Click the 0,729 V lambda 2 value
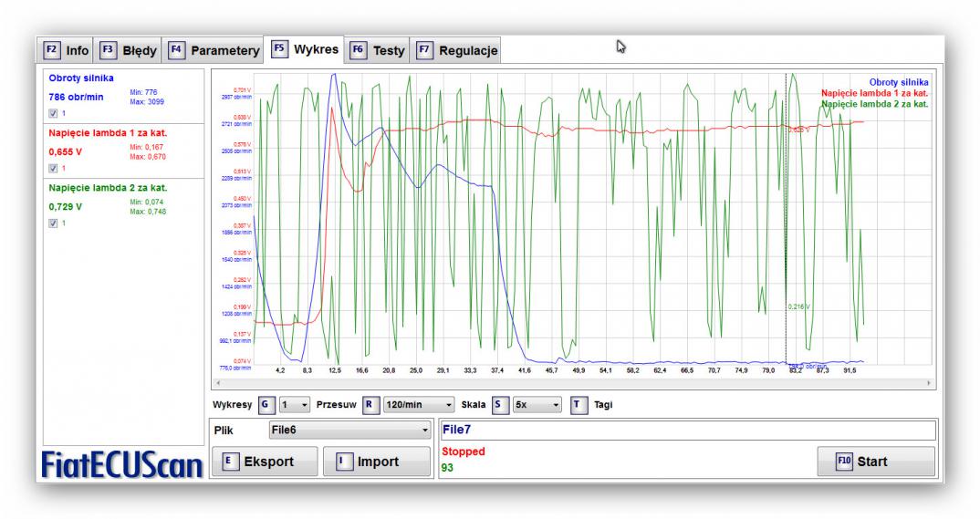 (x=65, y=207)
